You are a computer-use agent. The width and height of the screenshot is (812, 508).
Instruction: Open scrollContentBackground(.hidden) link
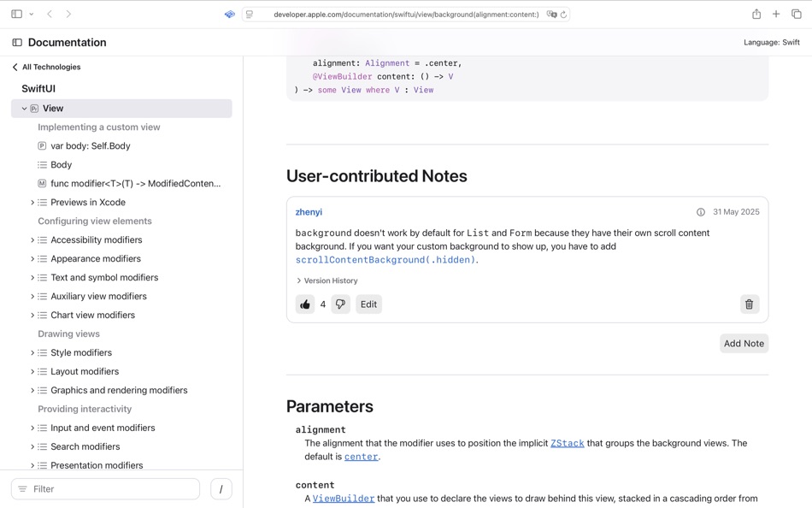pos(385,260)
